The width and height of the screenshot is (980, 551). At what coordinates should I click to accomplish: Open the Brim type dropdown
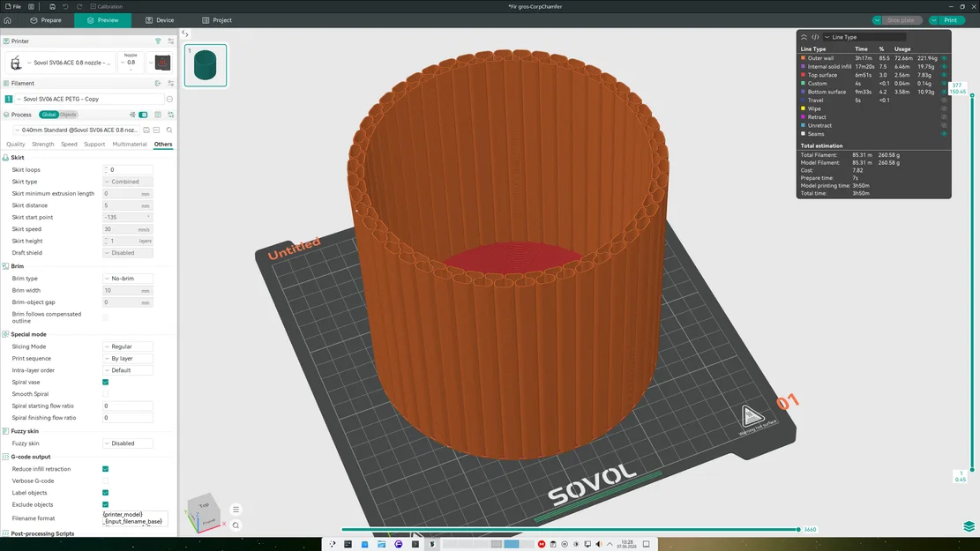click(x=128, y=279)
